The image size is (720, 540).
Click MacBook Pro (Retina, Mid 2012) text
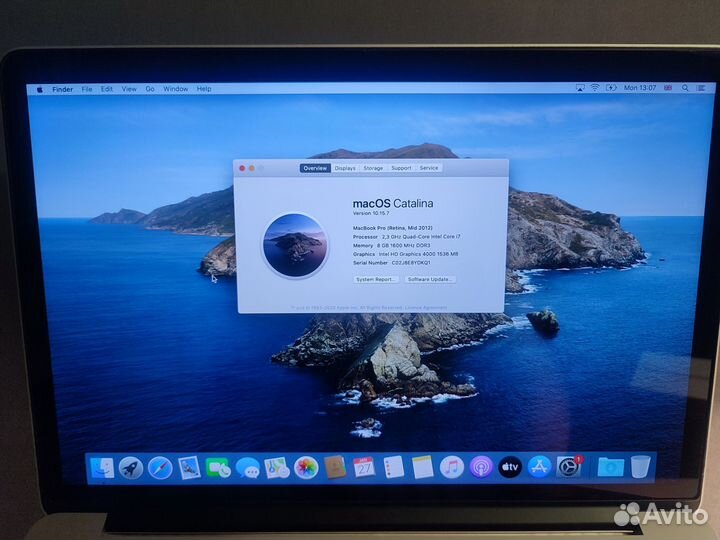393,228
